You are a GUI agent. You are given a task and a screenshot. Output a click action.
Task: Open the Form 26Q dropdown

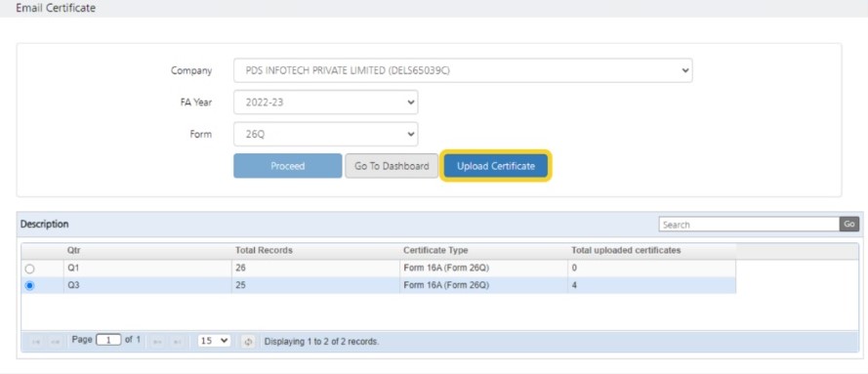pyautogui.click(x=325, y=134)
